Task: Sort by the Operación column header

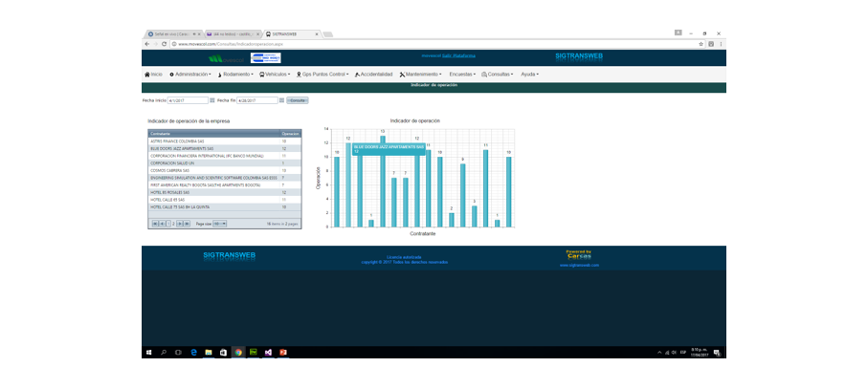Action: coord(290,134)
